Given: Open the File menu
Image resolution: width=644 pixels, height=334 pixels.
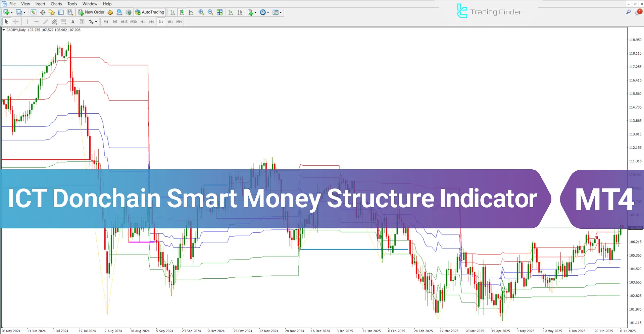Looking at the screenshot, I should click(12, 4).
